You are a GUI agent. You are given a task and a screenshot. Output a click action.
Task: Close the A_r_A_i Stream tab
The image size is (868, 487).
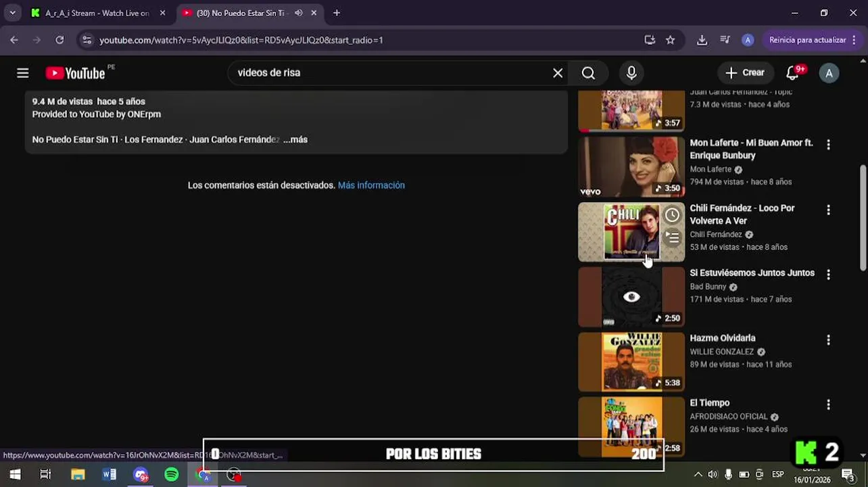pyautogui.click(x=162, y=13)
